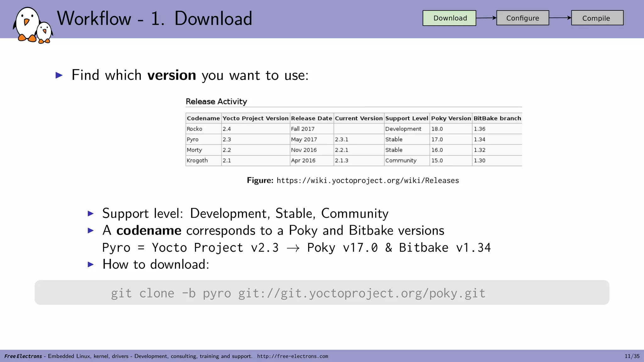Screen dimensions: 644x362
Task: Click the May 2017 release date cell
Action: pyautogui.click(x=311, y=139)
